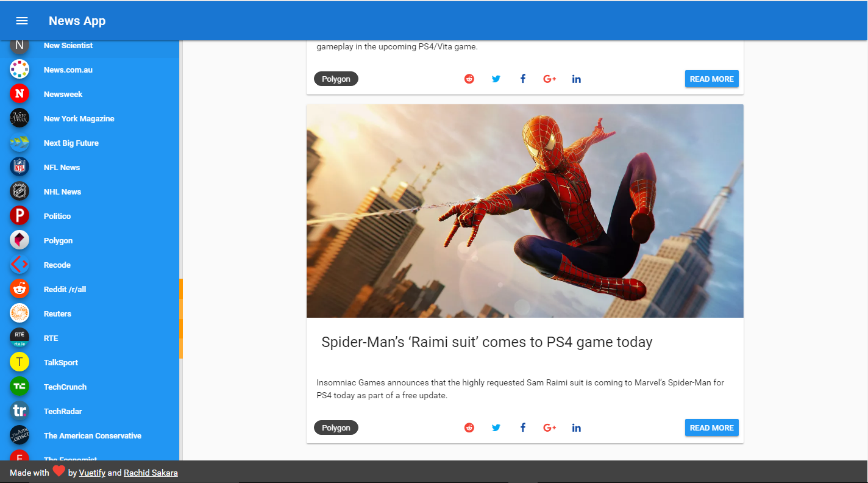Click the RTE logo icon

20,338
